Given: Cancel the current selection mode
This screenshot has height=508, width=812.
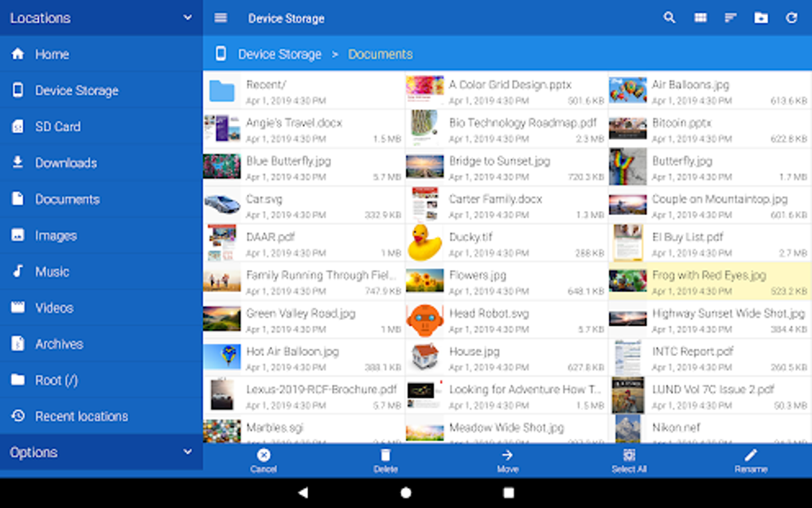Looking at the screenshot, I should click(263, 459).
